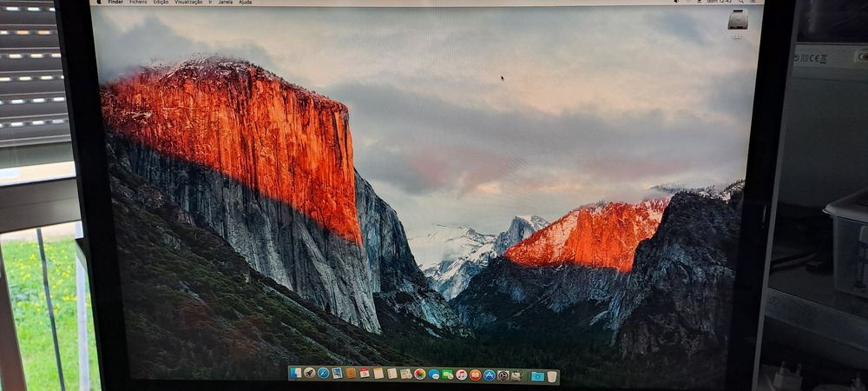Open the Apple menu
The image size is (868, 391).
point(99,3)
